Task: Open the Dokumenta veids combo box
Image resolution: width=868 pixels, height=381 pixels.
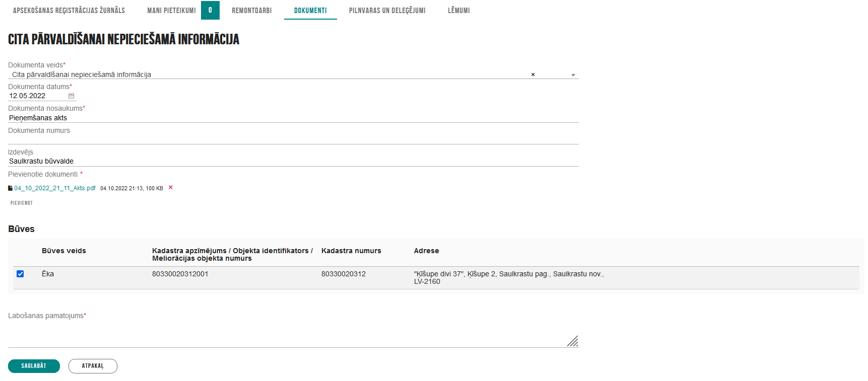Action: [x=293, y=74]
